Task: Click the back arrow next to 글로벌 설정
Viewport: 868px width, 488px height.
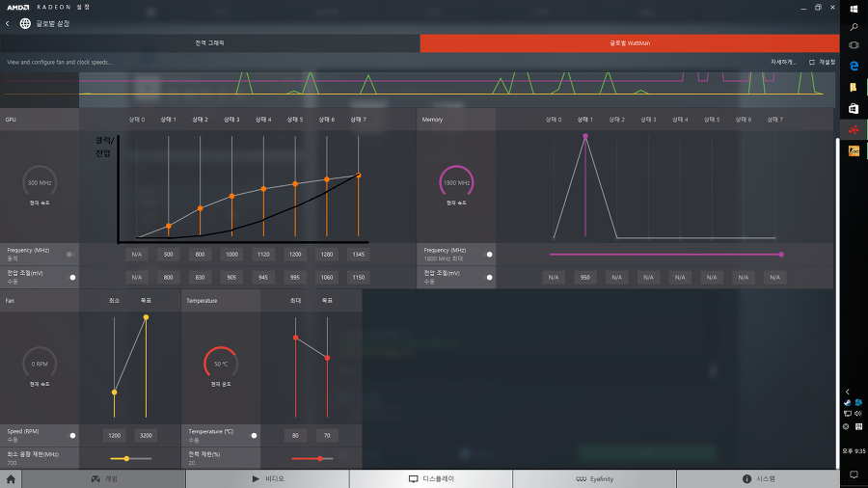Action: coord(9,23)
